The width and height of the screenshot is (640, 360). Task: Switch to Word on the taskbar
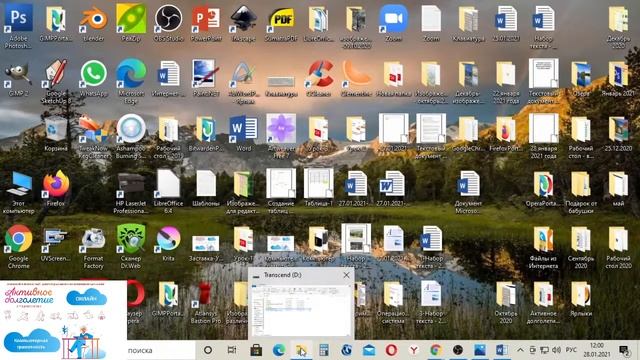pyautogui.click(x=502, y=350)
